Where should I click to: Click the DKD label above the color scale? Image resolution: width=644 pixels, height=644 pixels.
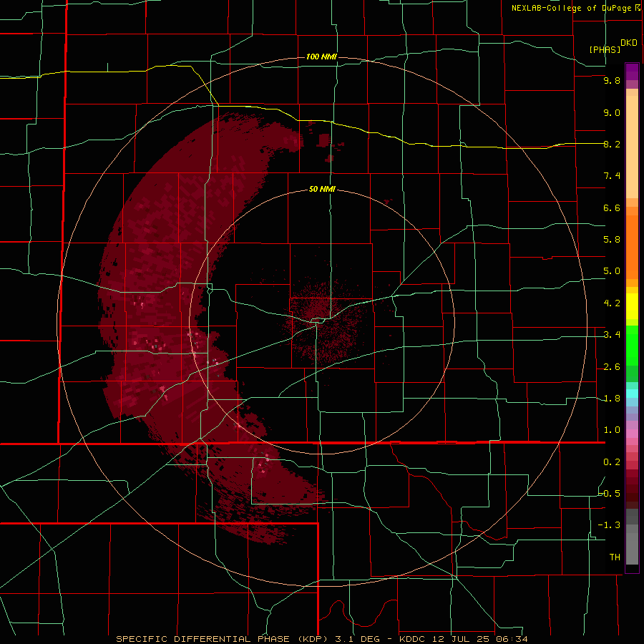coord(628,43)
